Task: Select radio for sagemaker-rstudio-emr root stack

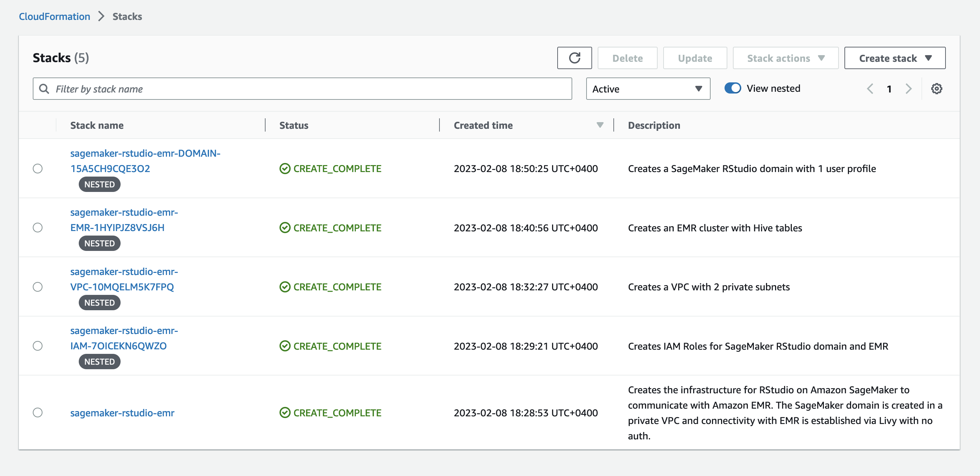Action: click(38, 412)
